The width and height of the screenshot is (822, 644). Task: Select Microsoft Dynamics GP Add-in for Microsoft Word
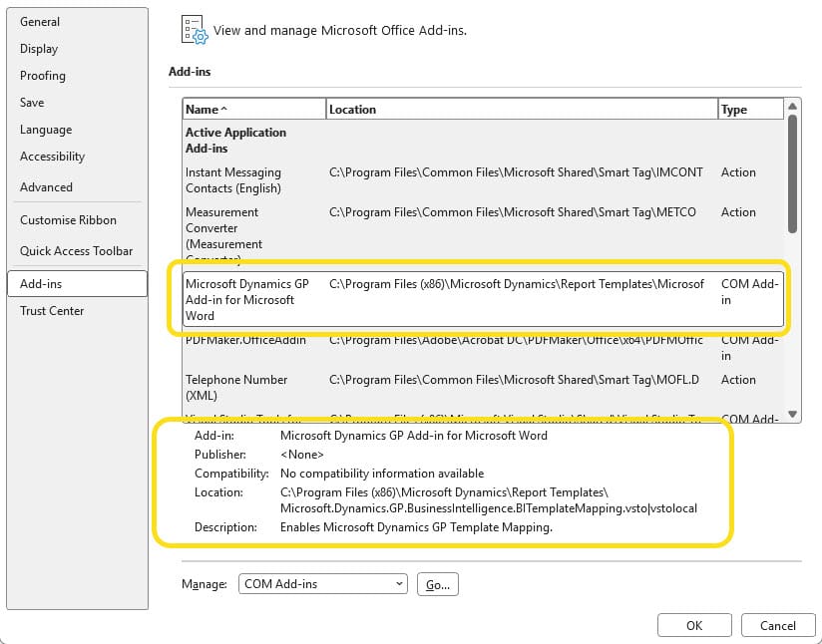tap(483, 299)
